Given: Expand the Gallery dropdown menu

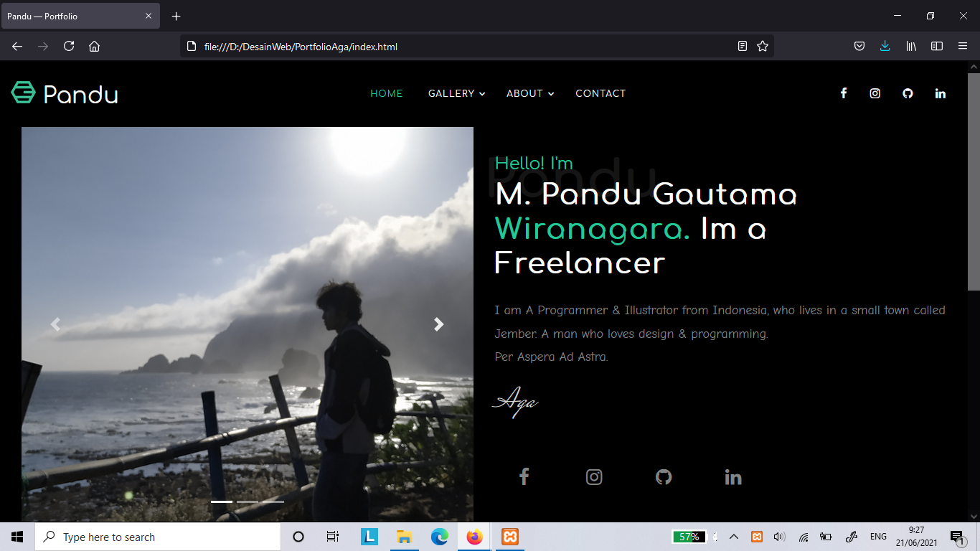Looking at the screenshot, I should tap(456, 93).
